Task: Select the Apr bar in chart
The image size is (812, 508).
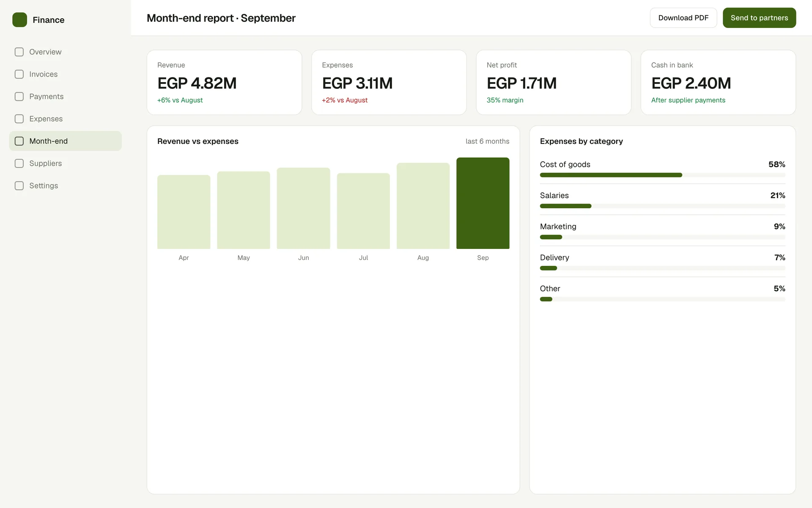Action: point(184,212)
